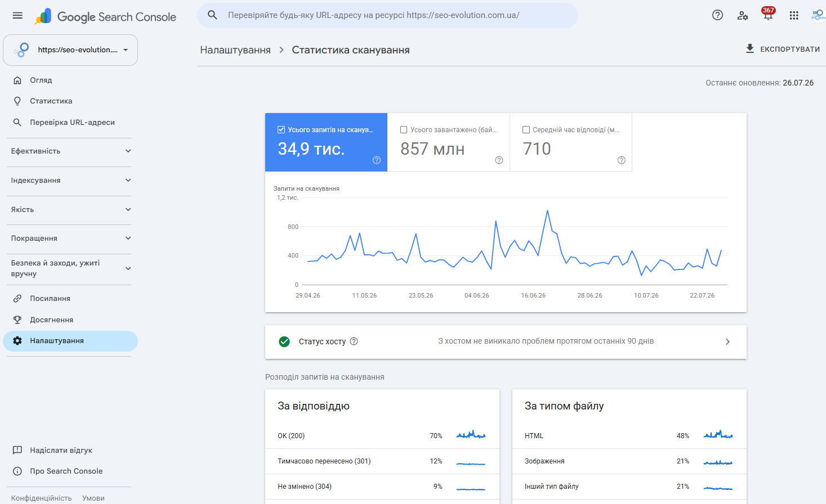This screenshot has width=826, height=504.
Task: Open users and permissions icon
Action: [743, 15]
